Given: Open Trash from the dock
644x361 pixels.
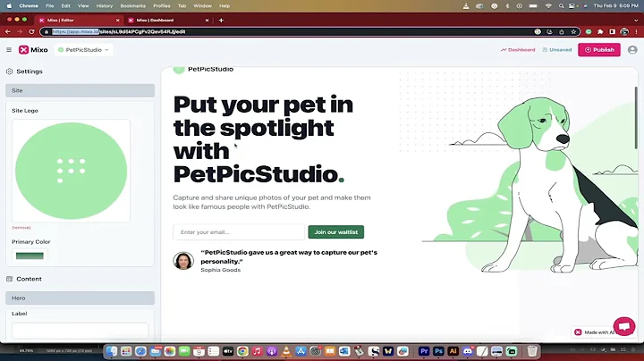Looking at the screenshot, I should (532, 351).
